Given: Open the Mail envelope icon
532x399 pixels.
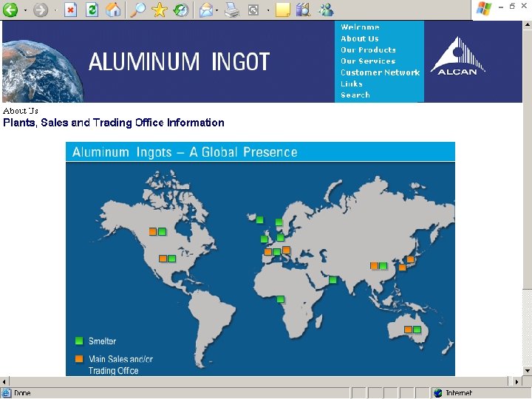Looking at the screenshot, I should point(206,10).
